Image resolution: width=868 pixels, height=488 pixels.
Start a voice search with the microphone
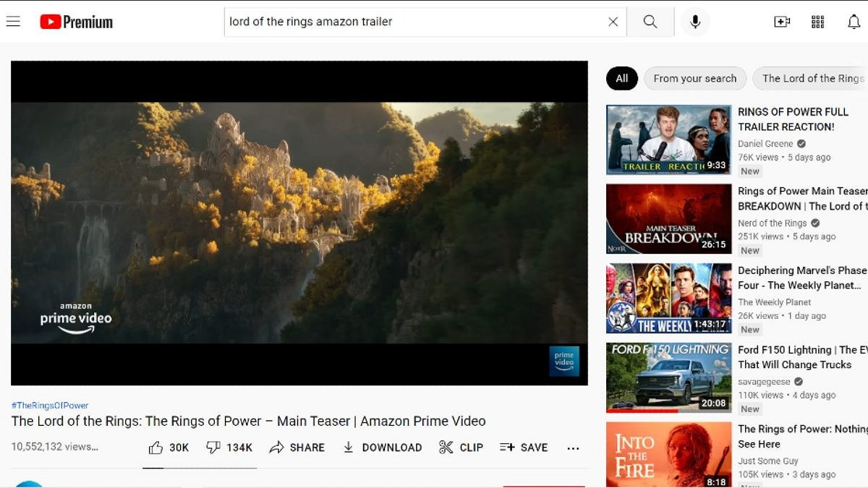(x=695, y=22)
